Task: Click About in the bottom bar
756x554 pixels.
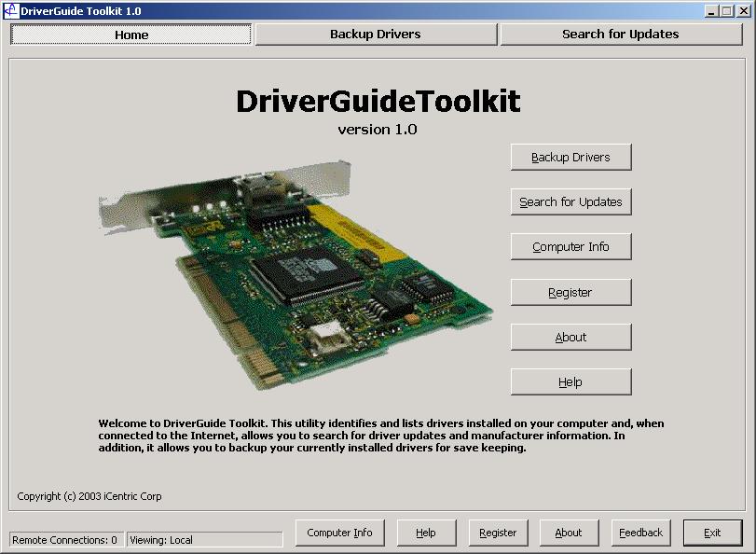Action: click(x=569, y=533)
